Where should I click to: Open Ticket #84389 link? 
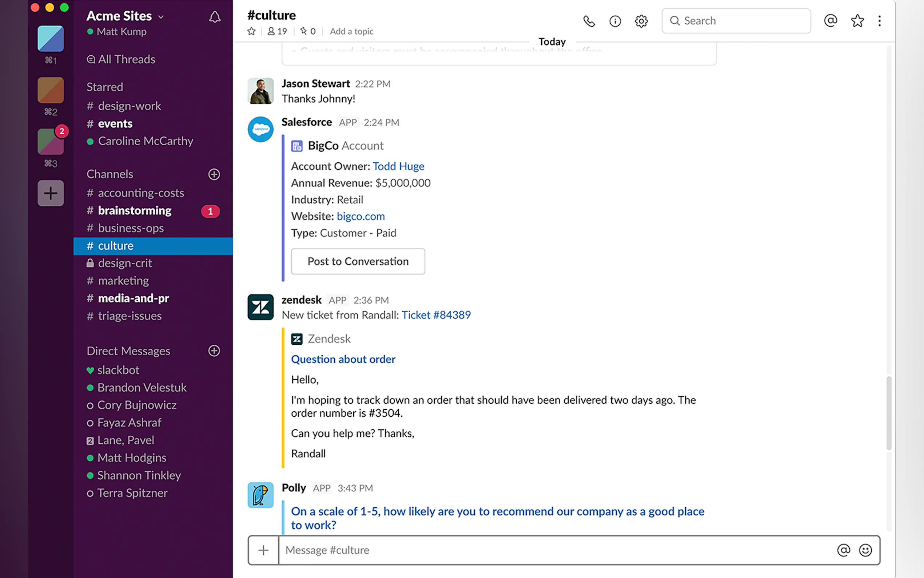click(436, 315)
